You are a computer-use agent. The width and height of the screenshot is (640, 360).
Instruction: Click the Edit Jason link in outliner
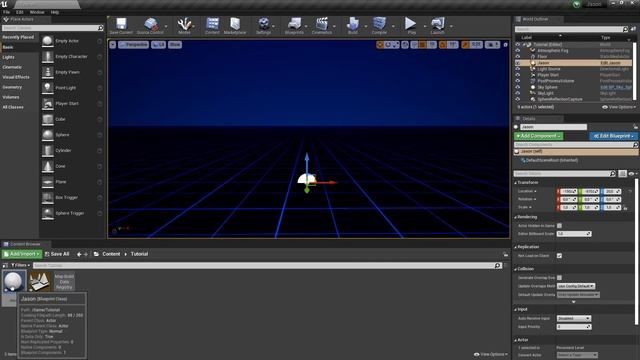pos(610,63)
